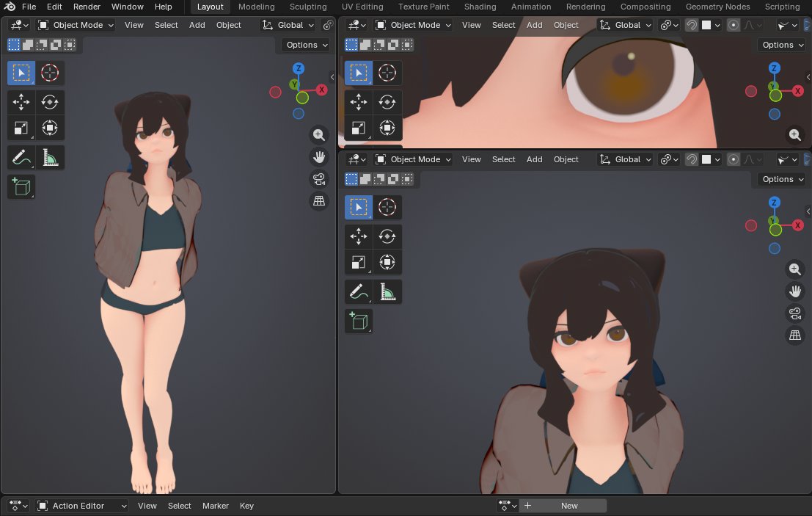Choose the Move tool in left viewport
The image size is (812, 516).
(x=21, y=102)
